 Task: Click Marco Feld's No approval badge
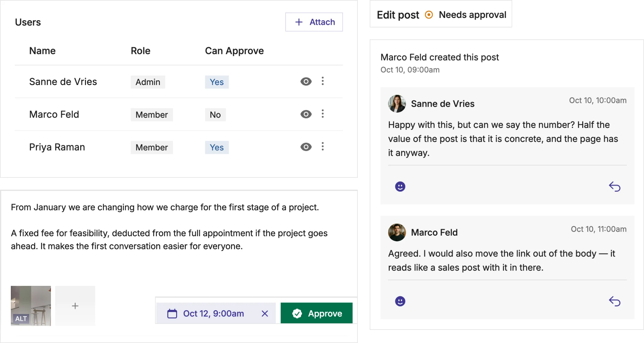pos(215,115)
